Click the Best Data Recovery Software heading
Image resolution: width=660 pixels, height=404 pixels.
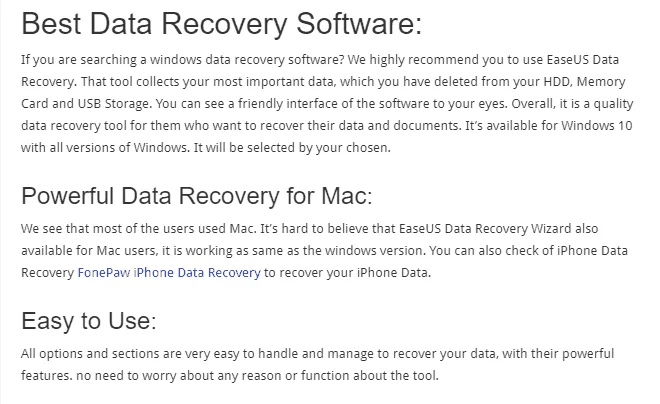[x=221, y=24]
